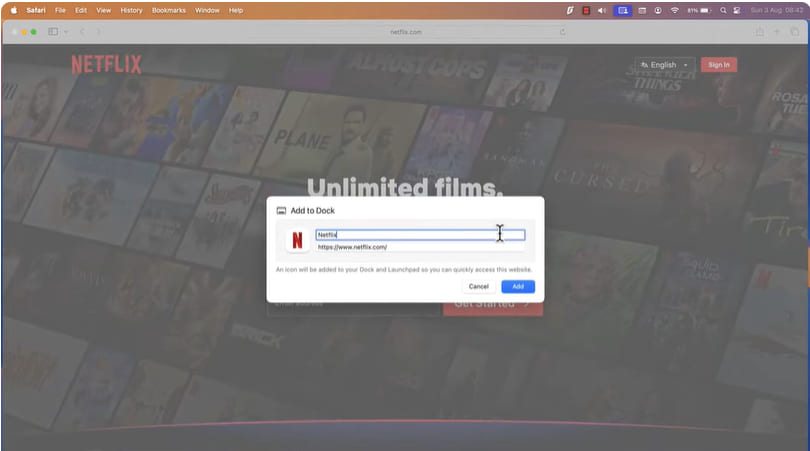Click the battery status icon

click(700, 10)
